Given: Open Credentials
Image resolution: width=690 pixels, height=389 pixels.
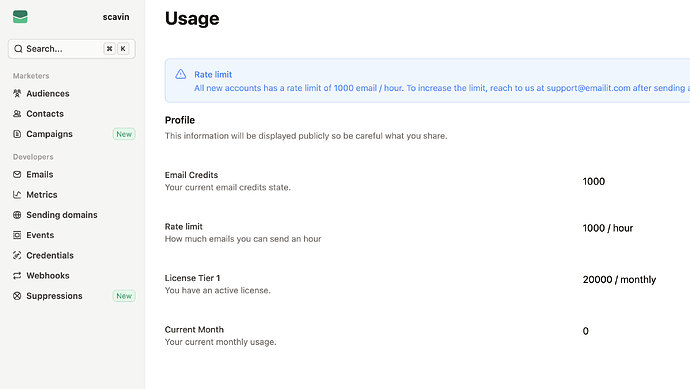Looking at the screenshot, I should (50, 255).
